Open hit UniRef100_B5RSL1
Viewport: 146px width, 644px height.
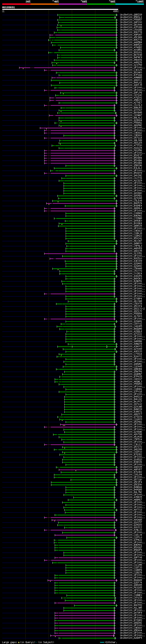(131, 17)
